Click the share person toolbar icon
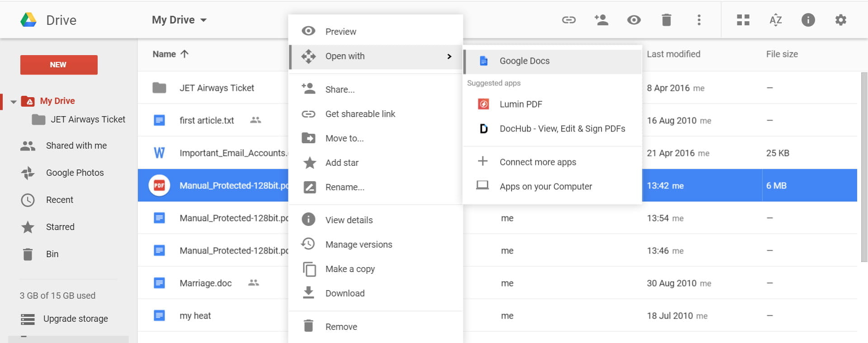Image resolution: width=868 pixels, height=343 pixels. tap(601, 20)
